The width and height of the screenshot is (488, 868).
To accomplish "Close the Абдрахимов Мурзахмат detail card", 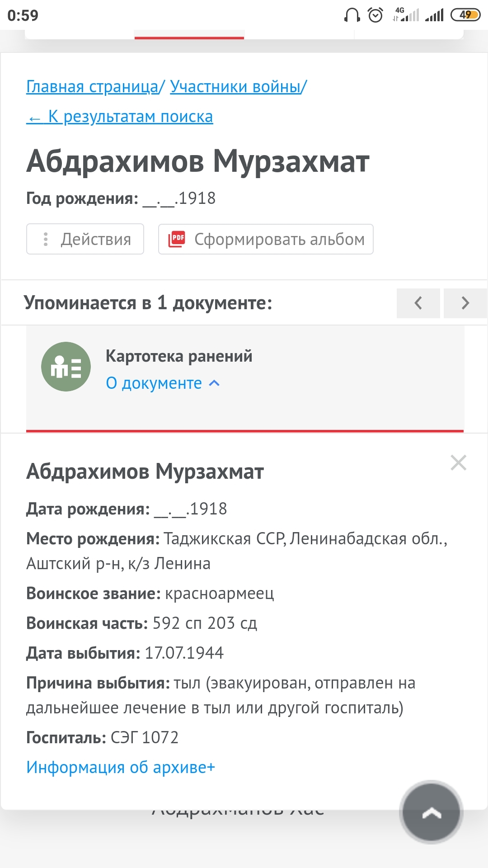I will tap(458, 462).
